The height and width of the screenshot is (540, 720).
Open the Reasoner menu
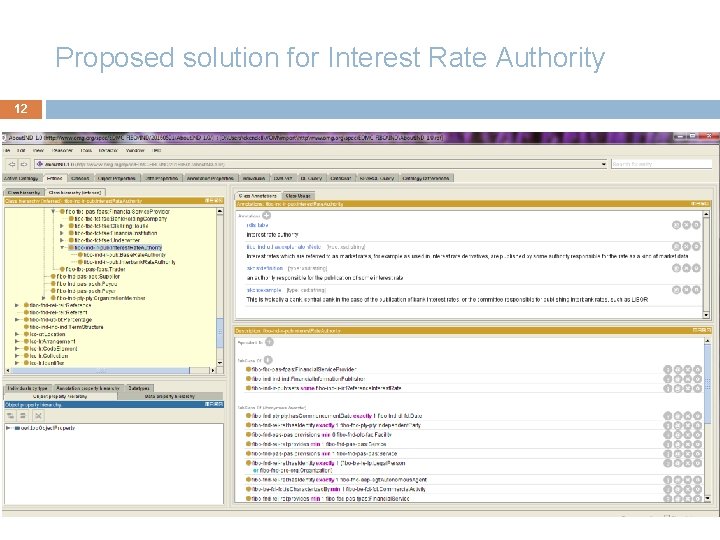pyautogui.click(x=62, y=150)
